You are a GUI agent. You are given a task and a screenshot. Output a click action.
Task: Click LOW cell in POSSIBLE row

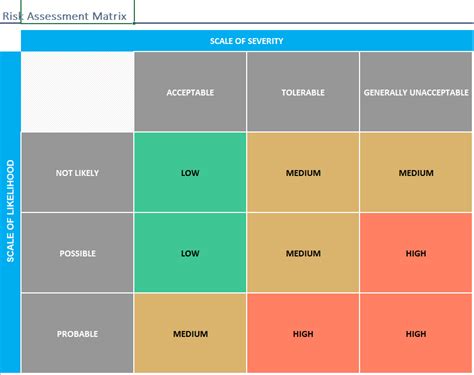tap(190, 253)
